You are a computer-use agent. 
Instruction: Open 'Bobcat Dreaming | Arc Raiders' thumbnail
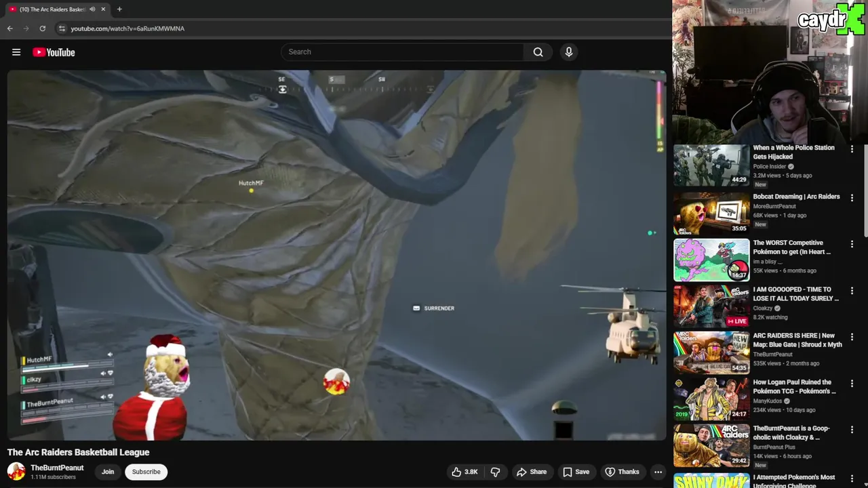click(x=711, y=213)
